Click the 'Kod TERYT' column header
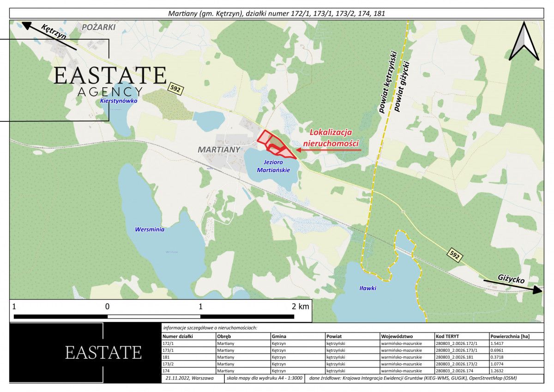The image size is (554, 392). click(x=448, y=336)
